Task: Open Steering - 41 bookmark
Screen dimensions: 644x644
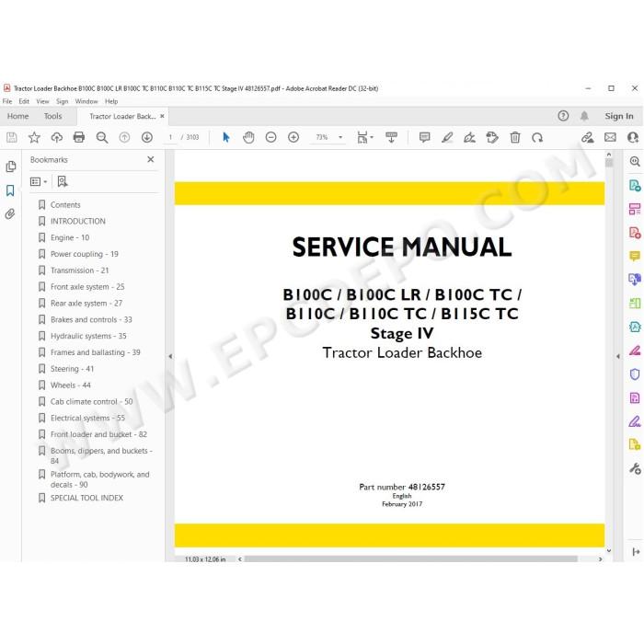Action: [x=73, y=369]
